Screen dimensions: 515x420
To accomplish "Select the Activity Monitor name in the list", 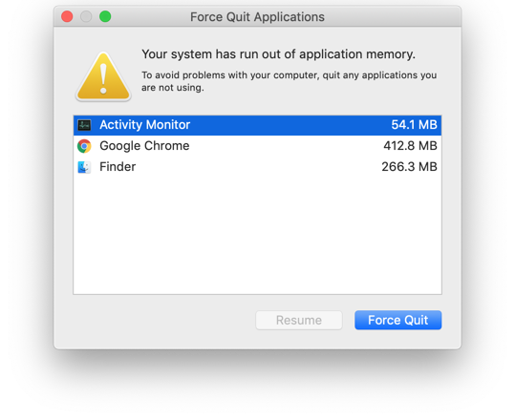I will click(145, 125).
